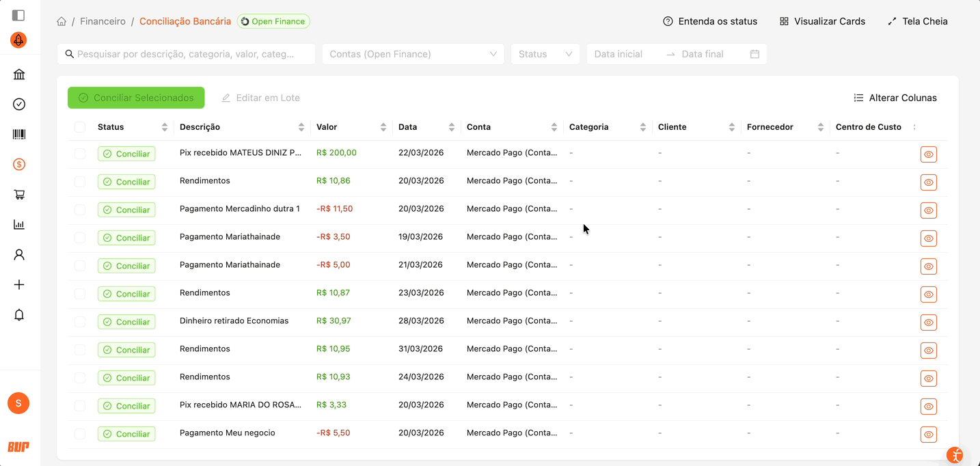
Task: Click the barcode icon in sidebar
Action: [19, 135]
